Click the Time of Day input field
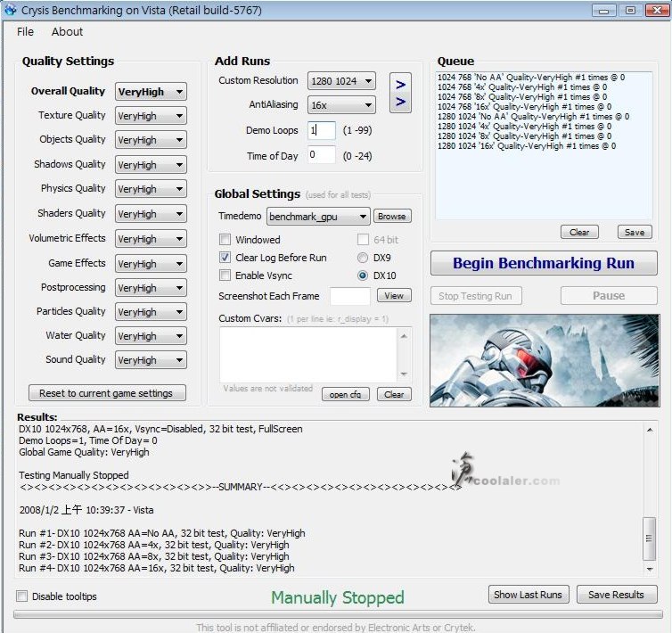Screen dimensions: 672x633 click(322, 155)
